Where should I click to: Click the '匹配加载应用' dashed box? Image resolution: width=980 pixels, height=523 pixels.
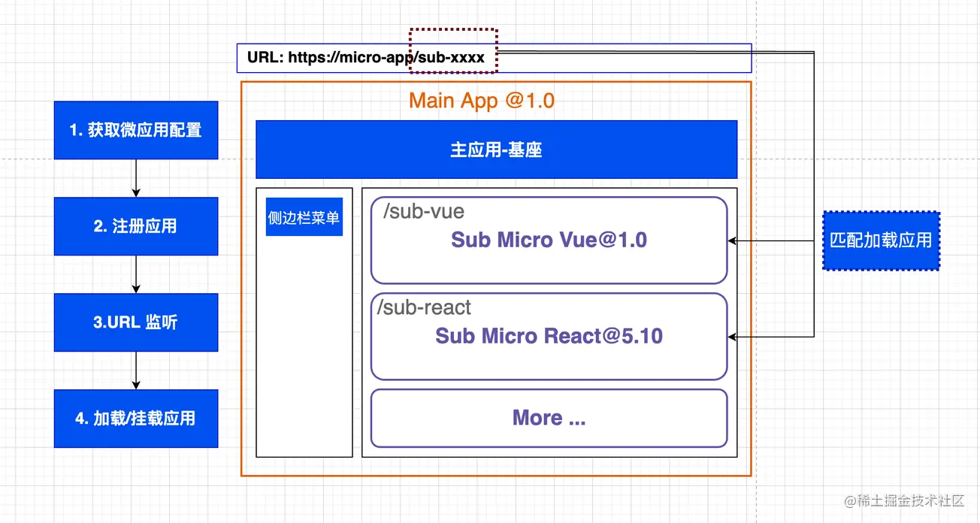[881, 240]
